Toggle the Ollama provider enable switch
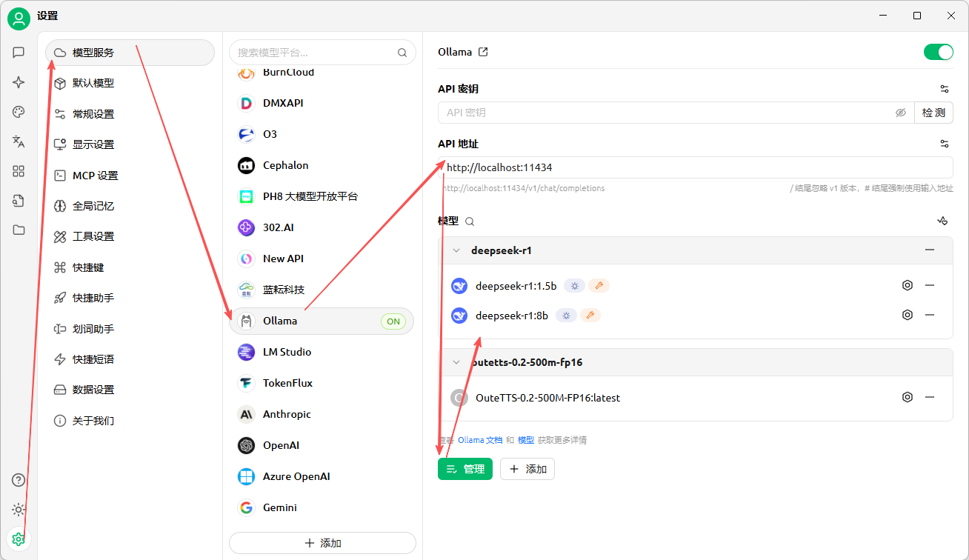This screenshot has height=560, width=969. pyautogui.click(x=938, y=52)
